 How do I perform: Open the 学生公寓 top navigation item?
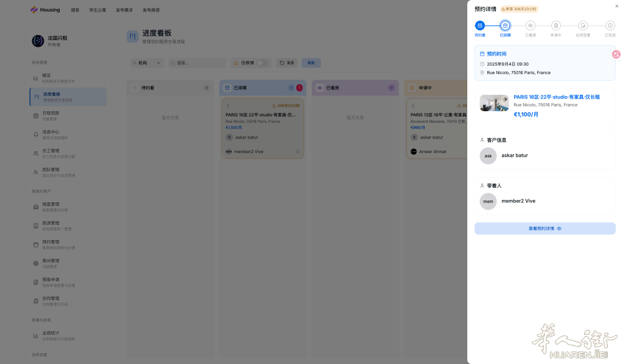pyautogui.click(x=97, y=10)
